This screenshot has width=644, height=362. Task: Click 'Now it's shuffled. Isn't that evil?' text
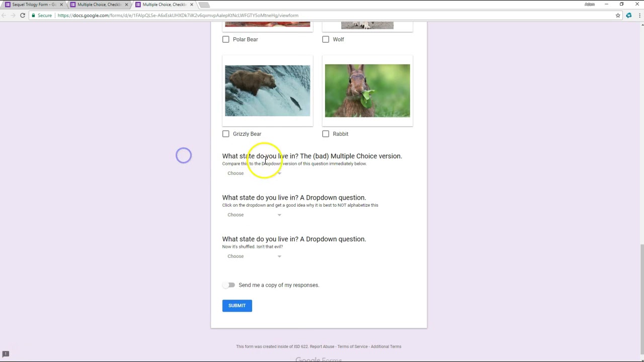click(x=253, y=247)
